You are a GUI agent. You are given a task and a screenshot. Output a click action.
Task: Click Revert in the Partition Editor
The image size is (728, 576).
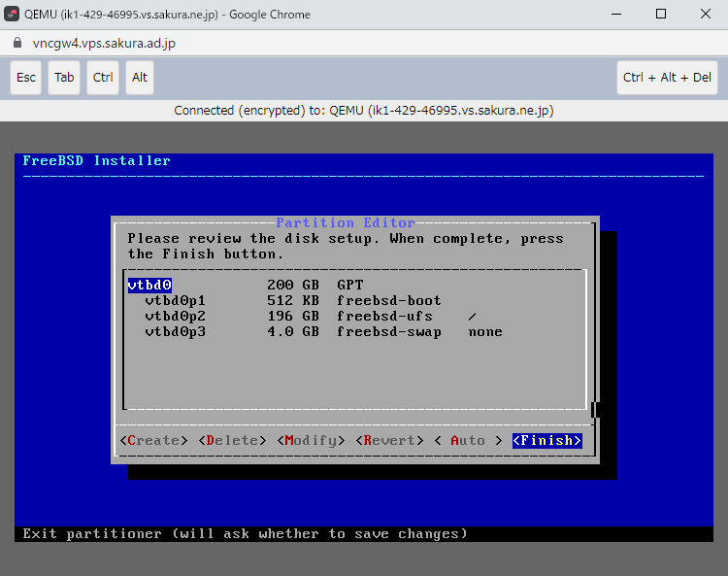(x=389, y=440)
